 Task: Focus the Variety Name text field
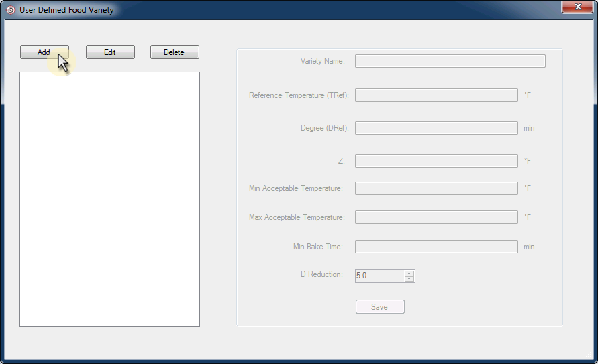click(x=450, y=62)
